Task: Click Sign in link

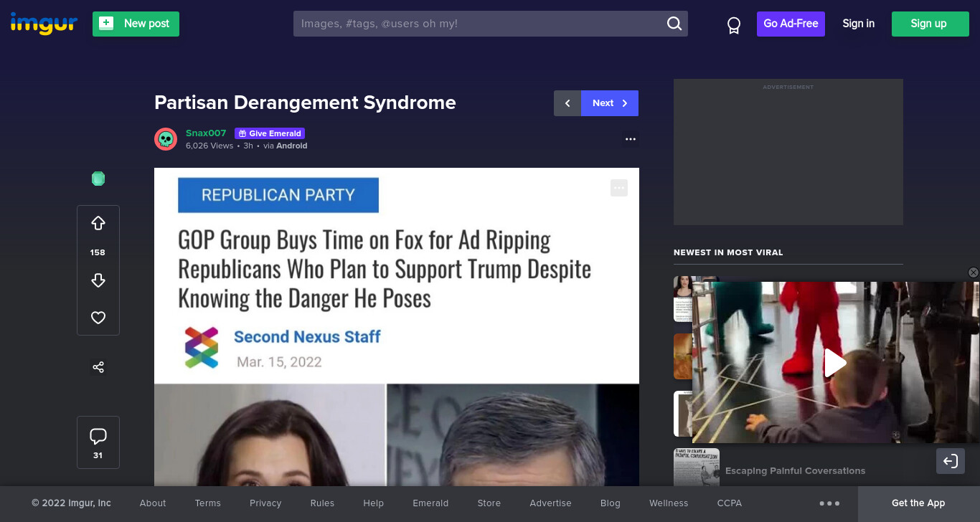Action: [859, 24]
